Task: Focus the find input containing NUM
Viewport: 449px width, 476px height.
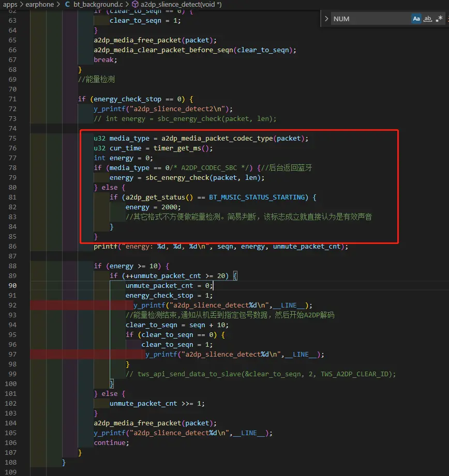Action: coord(370,19)
